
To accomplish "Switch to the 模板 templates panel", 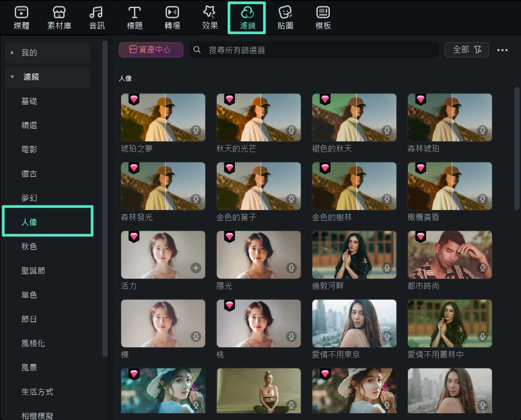I will coord(323,17).
